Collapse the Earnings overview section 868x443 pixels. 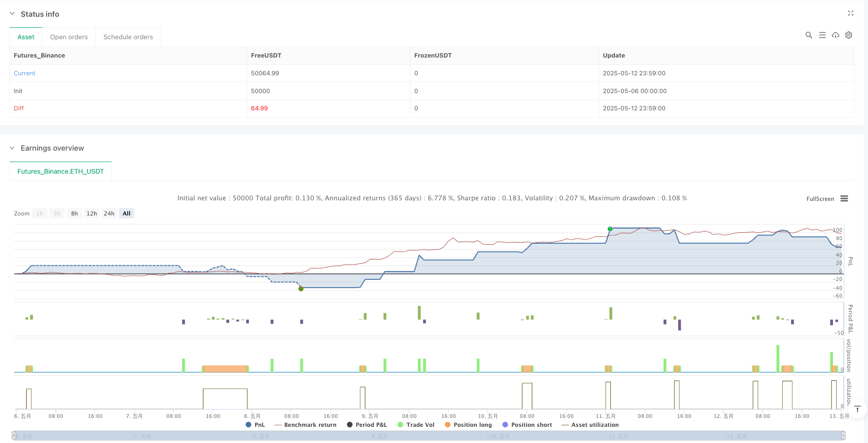pos(12,148)
